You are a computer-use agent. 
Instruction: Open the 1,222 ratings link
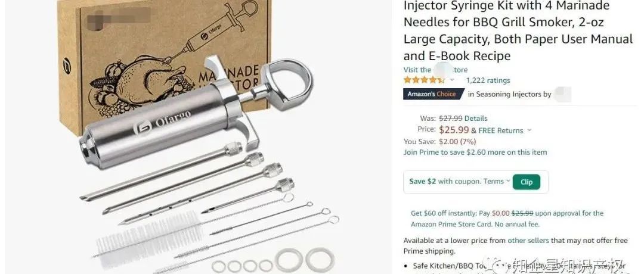point(488,80)
